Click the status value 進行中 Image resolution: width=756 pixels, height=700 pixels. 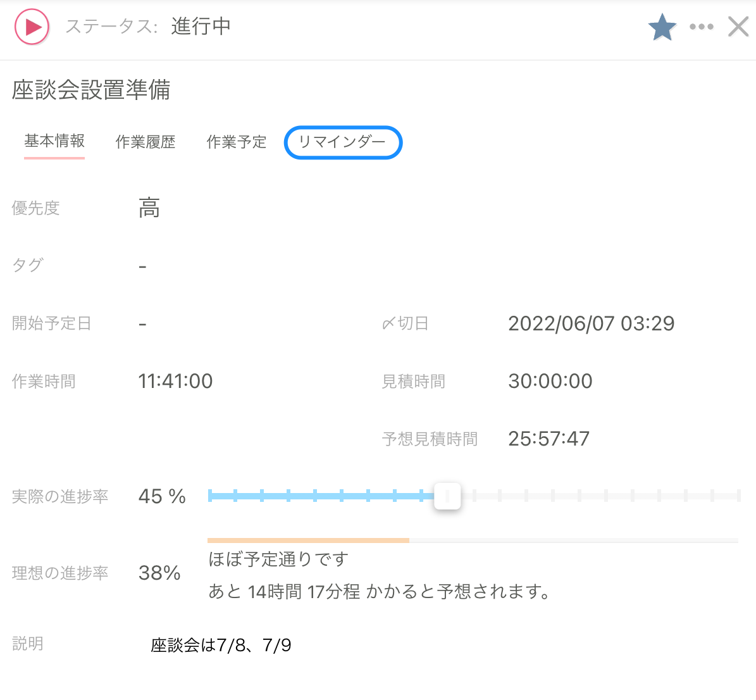pyautogui.click(x=201, y=27)
